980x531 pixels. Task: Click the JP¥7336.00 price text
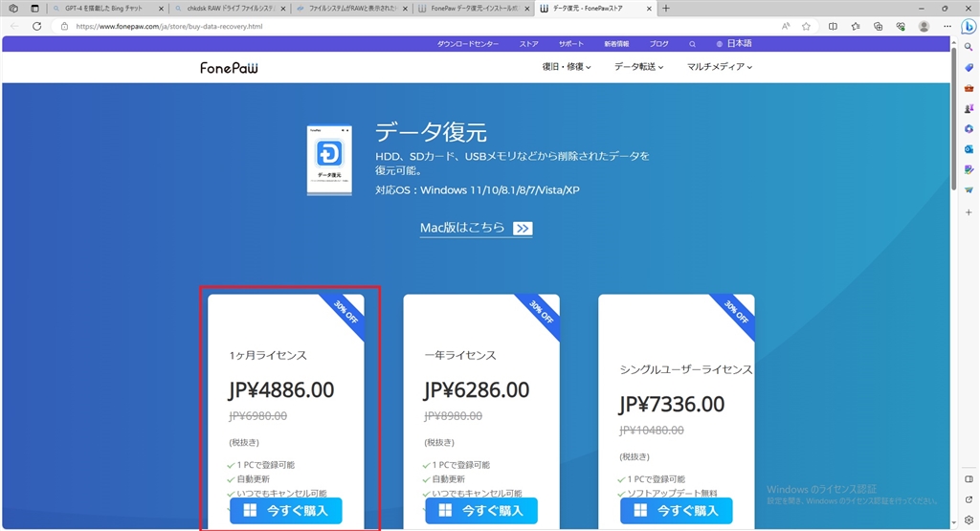click(x=672, y=405)
